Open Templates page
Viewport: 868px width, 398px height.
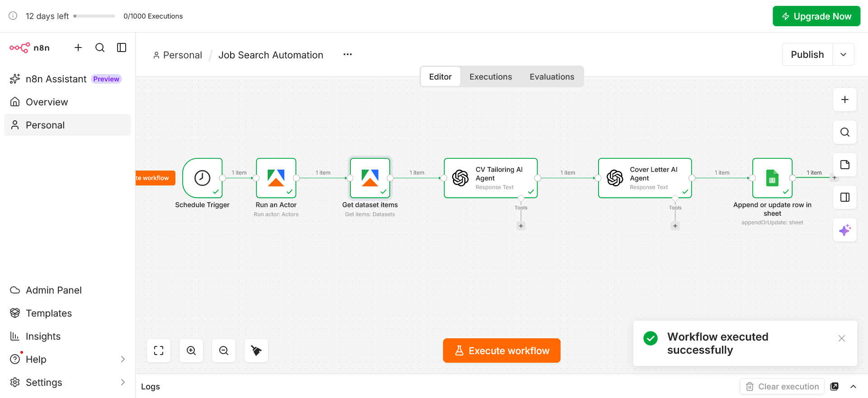click(x=67, y=313)
